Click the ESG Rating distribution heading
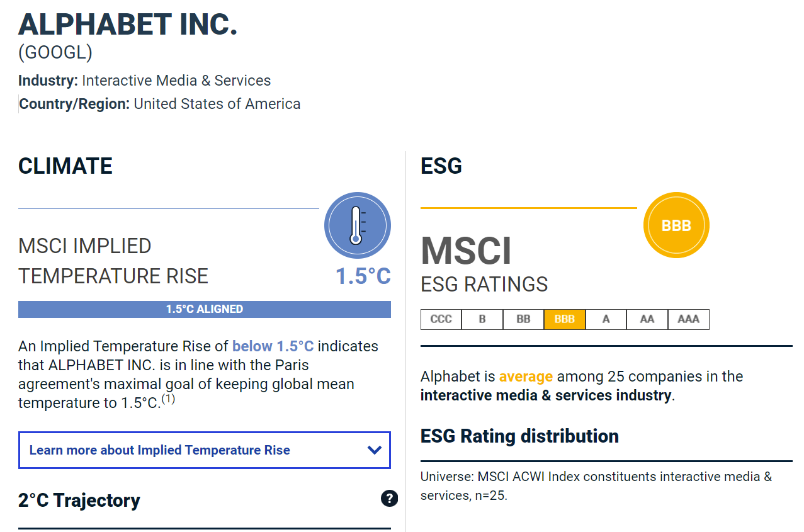Screen dimensions: 804x532 (x=519, y=436)
